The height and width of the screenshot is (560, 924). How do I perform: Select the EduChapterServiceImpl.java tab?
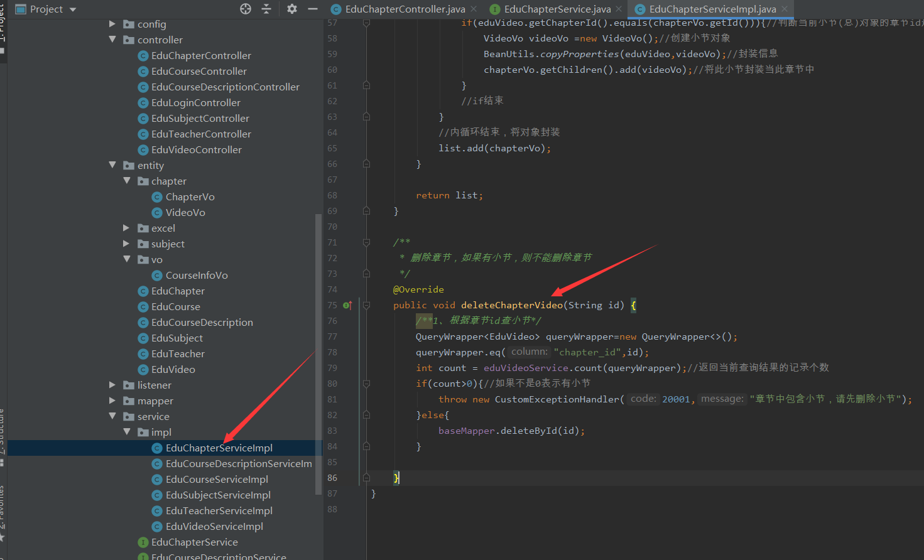[x=712, y=9]
